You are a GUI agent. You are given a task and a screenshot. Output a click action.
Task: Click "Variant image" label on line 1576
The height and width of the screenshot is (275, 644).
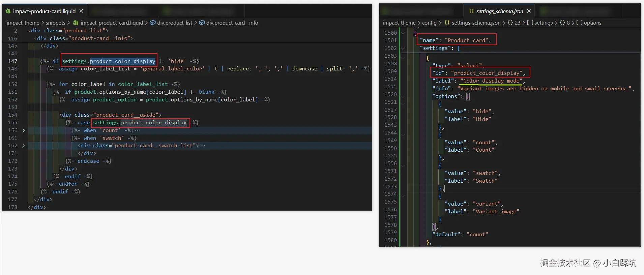tap(496, 212)
